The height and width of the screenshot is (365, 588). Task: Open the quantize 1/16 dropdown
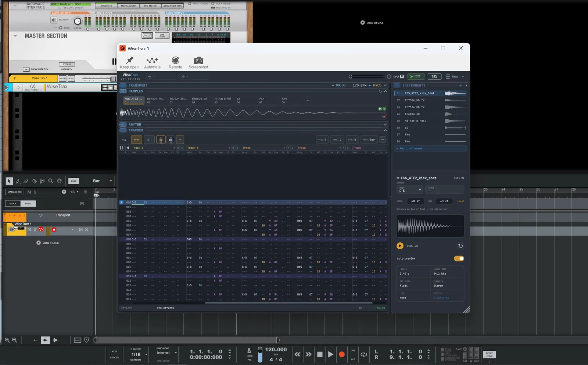point(146,355)
